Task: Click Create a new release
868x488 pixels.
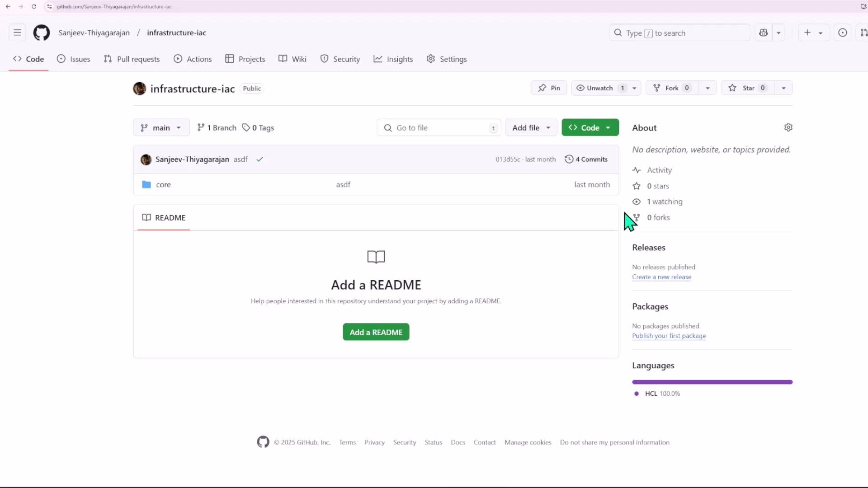Action: (x=661, y=277)
